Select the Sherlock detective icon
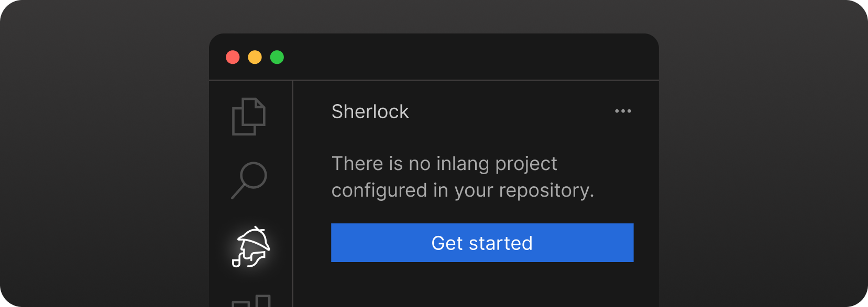 pos(251,247)
